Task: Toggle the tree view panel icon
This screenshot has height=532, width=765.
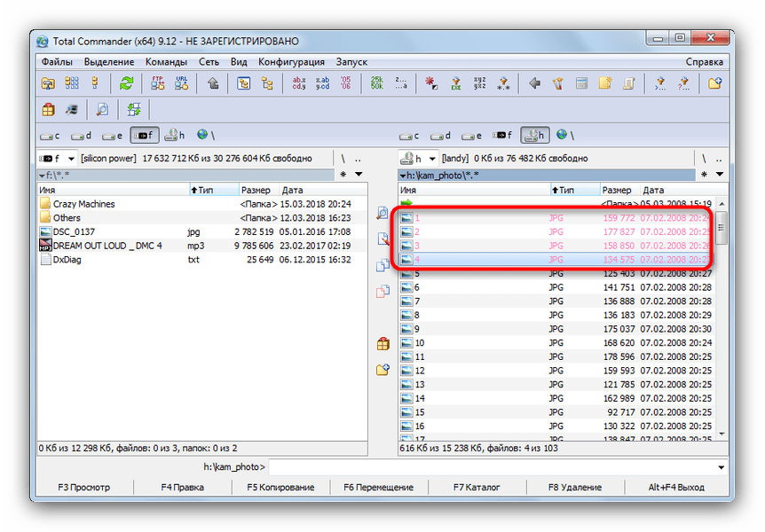Action: (243, 83)
